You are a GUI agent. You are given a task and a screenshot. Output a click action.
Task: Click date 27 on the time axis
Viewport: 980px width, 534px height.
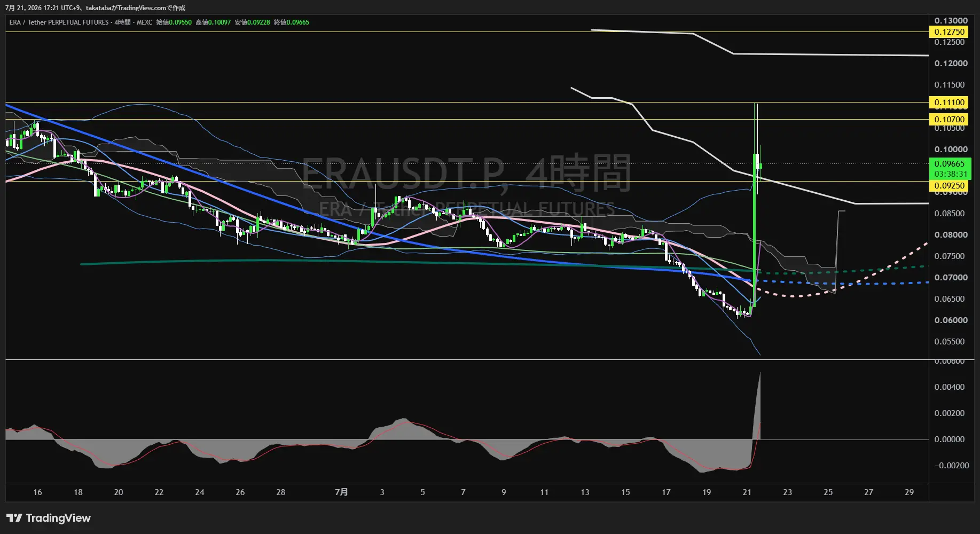(869, 492)
